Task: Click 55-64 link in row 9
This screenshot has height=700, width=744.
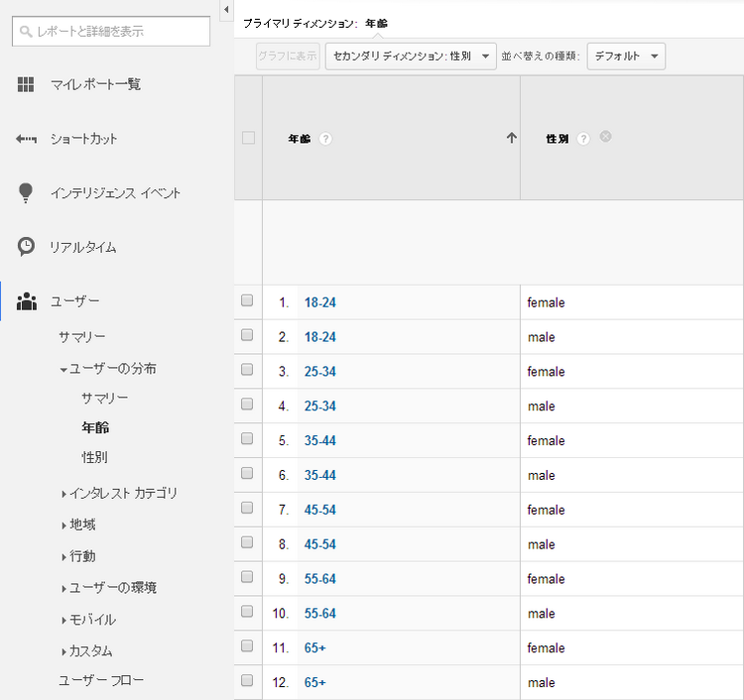Action: (320, 579)
